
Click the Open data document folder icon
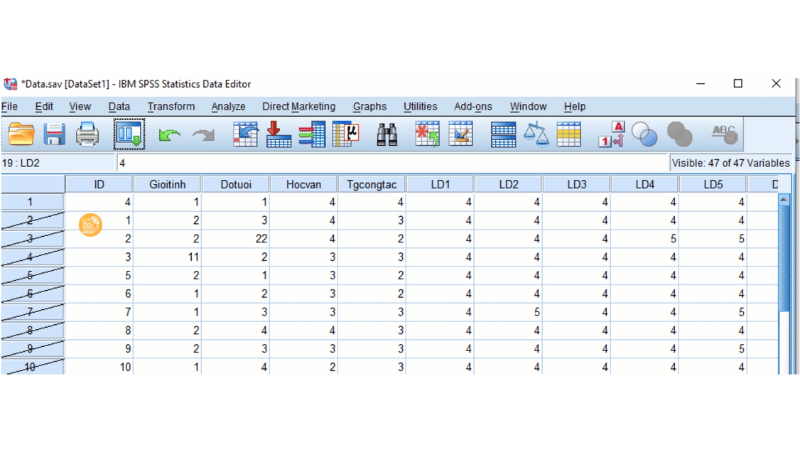22,133
